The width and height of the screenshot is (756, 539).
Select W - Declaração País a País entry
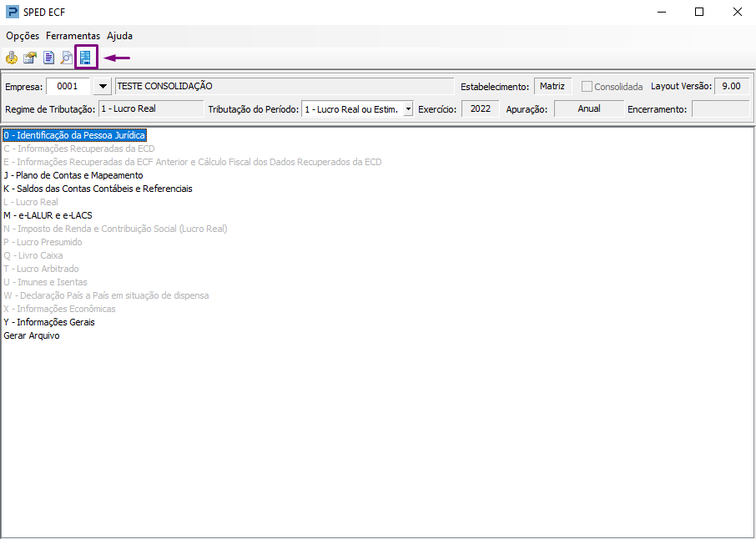click(106, 295)
